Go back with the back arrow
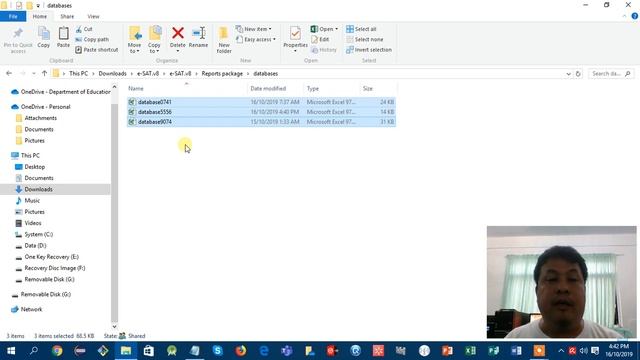Image resolution: width=640 pixels, height=360 pixels. [x=9, y=73]
